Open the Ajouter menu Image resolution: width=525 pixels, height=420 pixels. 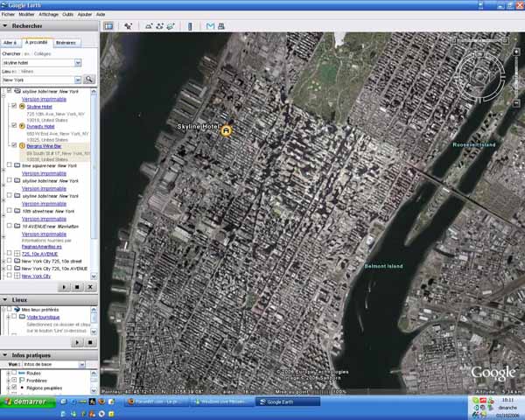(85, 14)
